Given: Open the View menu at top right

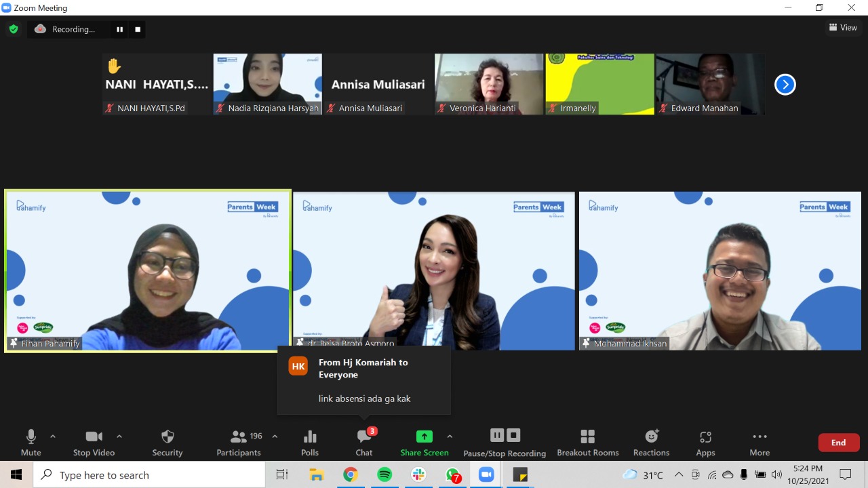Looking at the screenshot, I should pyautogui.click(x=843, y=28).
